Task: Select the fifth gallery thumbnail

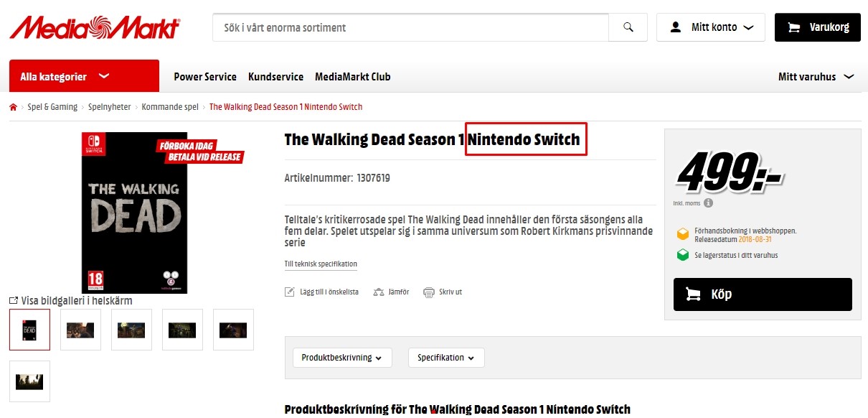Action: tap(233, 330)
